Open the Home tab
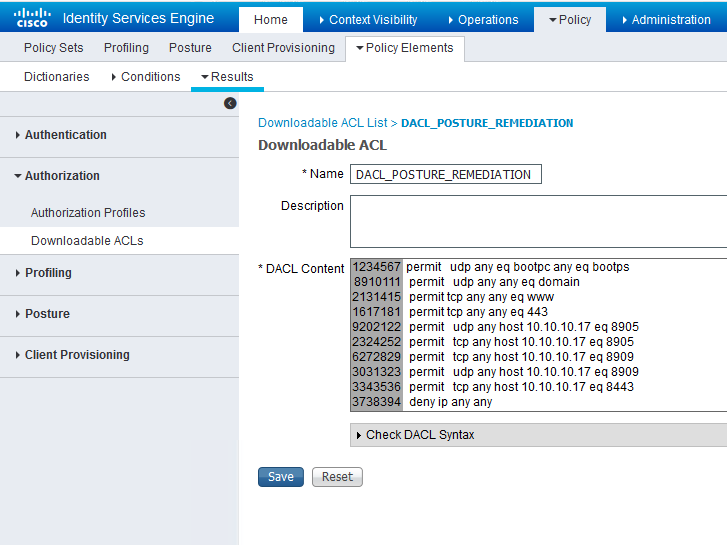 (271, 19)
